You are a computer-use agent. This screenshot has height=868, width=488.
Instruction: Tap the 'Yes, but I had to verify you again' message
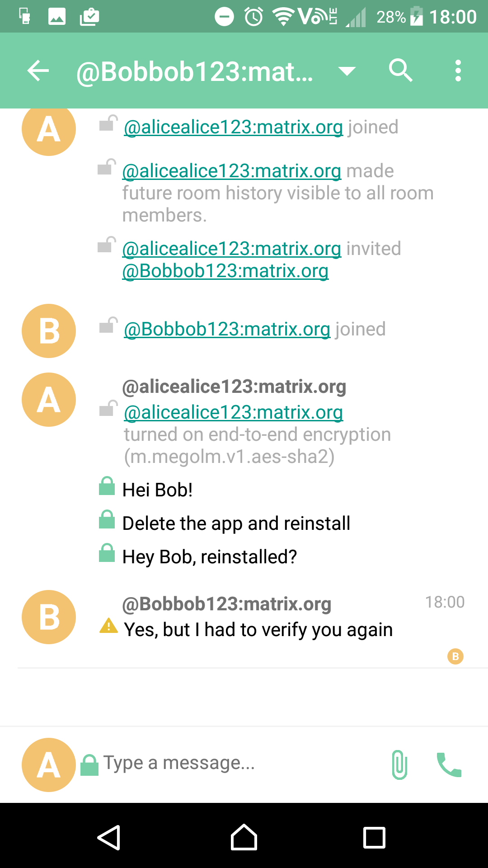258,630
